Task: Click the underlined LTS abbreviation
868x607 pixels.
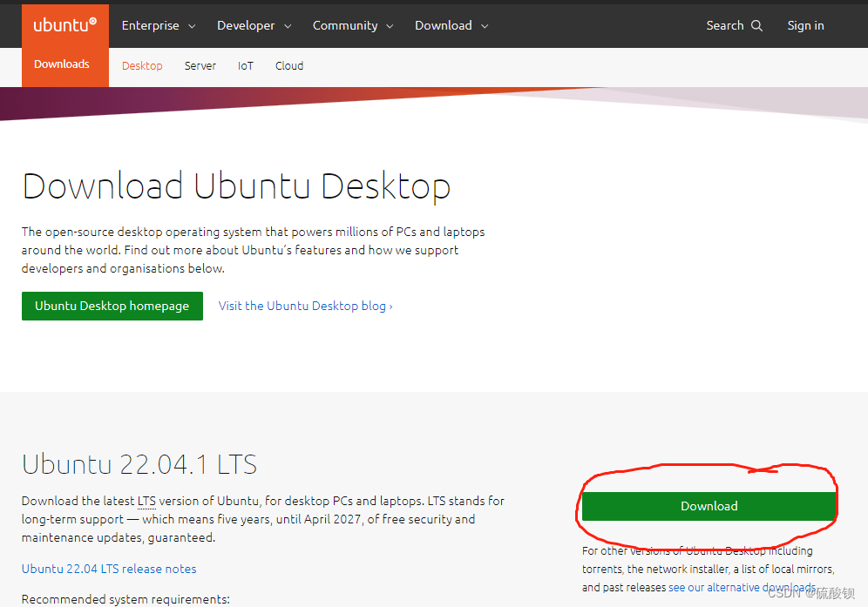Action: 146,501
